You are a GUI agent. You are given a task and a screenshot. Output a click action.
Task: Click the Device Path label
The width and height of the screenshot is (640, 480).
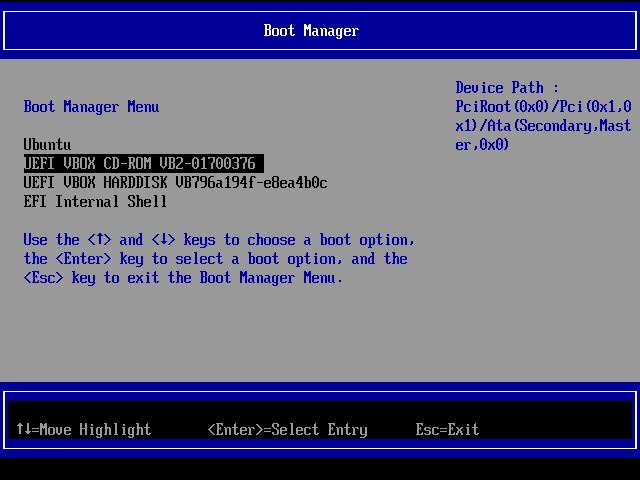tap(507, 88)
